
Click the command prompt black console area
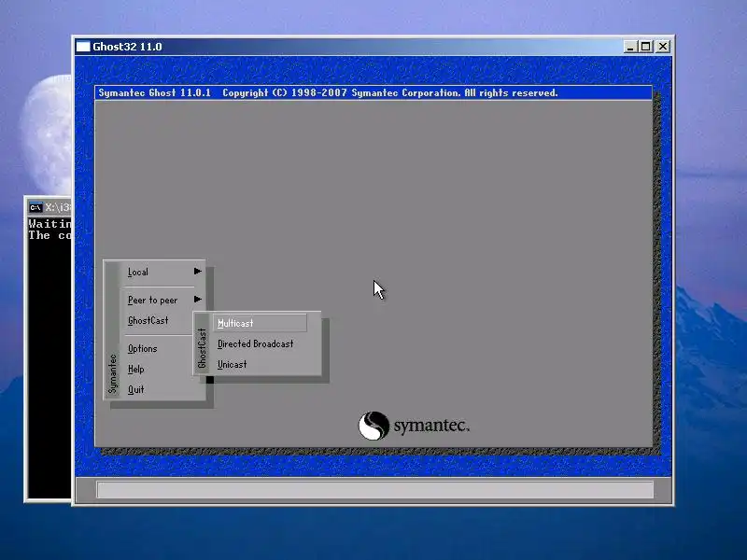49,357
